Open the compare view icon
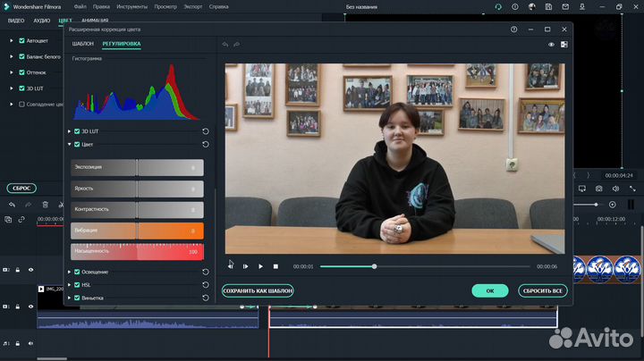Screen dimensions: 644x361 coord(563,44)
